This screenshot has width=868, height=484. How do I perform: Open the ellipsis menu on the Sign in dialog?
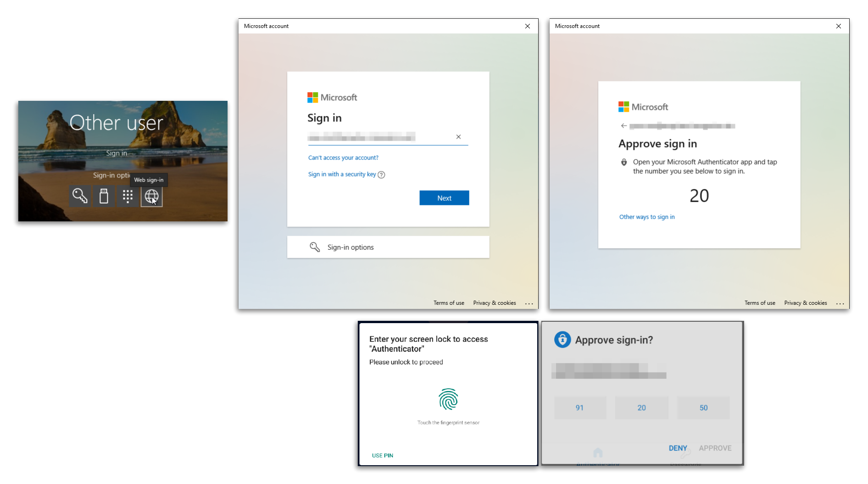[529, 303]
